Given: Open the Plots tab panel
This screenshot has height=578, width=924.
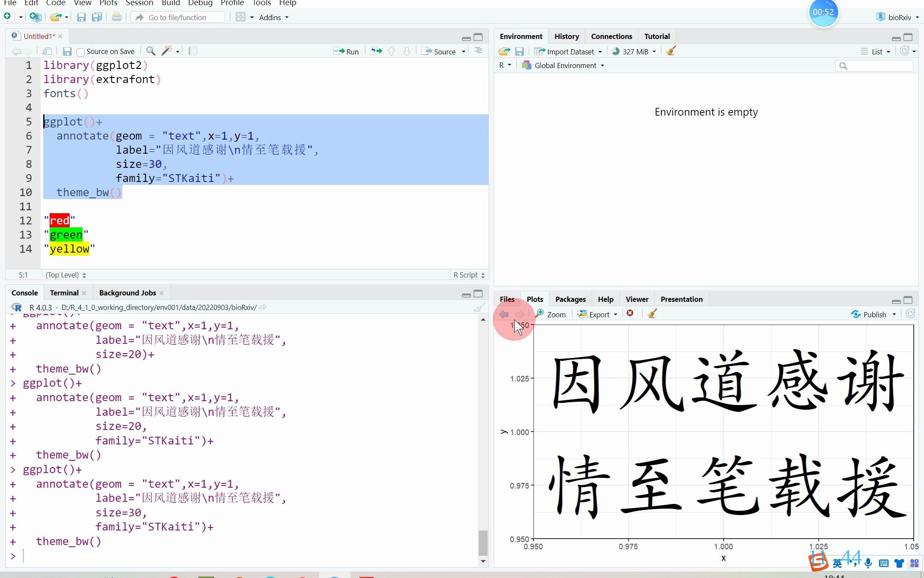Looking at the screenshot, I should (x=535, y=299).
